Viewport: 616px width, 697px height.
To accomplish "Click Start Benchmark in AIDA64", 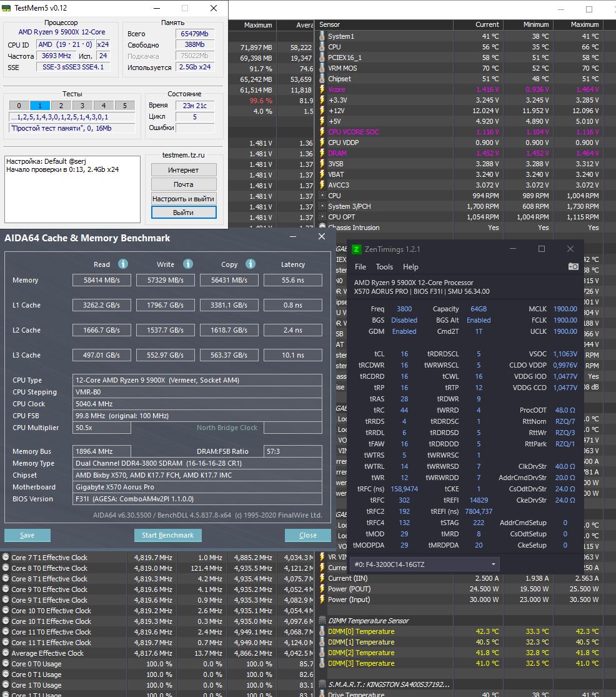I will coord(168,535).
